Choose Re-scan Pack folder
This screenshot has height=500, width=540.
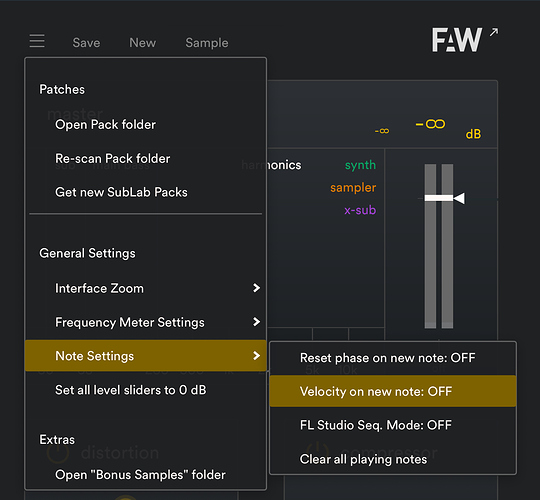(x=145, y=158)
